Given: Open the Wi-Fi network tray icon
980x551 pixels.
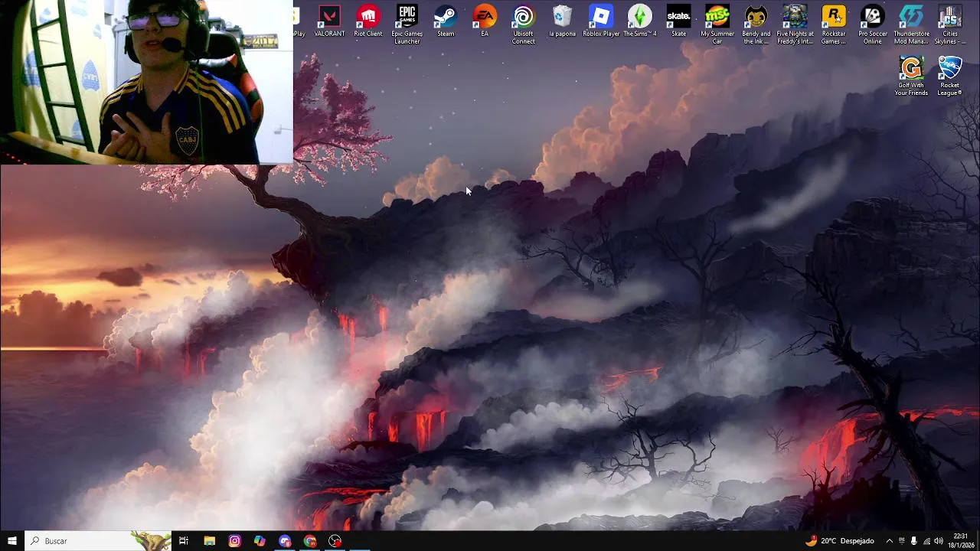Looking at the screenshot, I should [926, 541].
